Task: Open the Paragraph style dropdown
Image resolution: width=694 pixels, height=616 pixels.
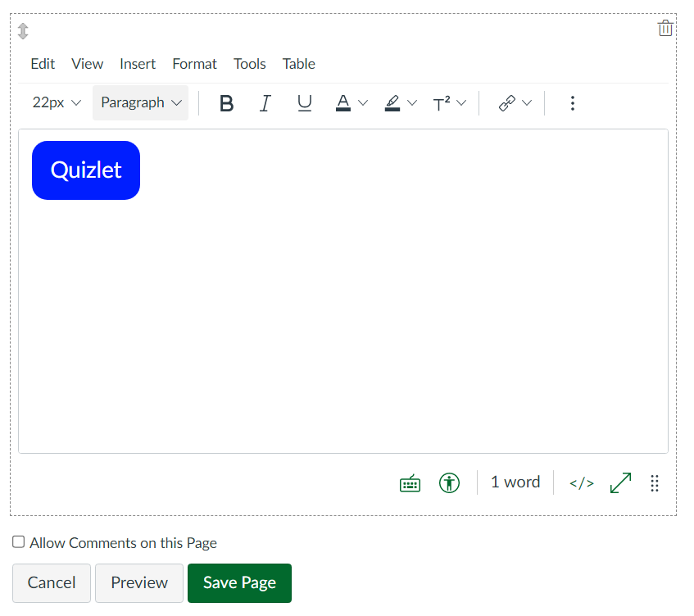Action: [140, 102]
